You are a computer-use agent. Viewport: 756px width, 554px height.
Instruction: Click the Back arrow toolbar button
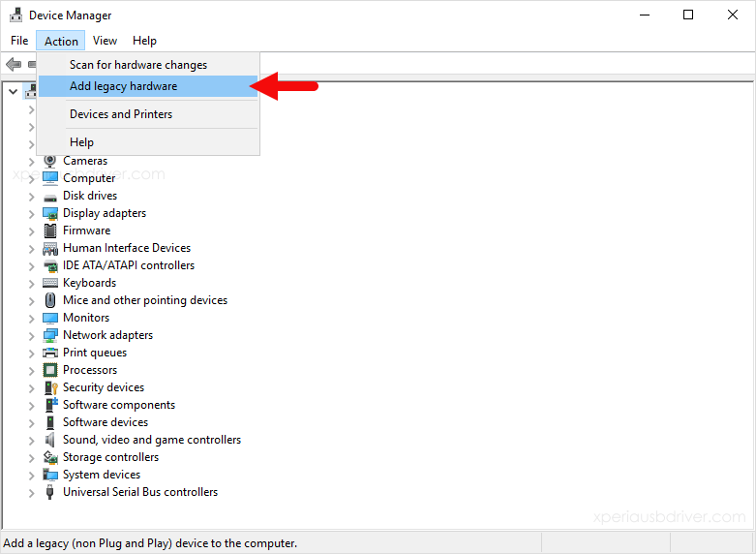(x=14, y=64)
